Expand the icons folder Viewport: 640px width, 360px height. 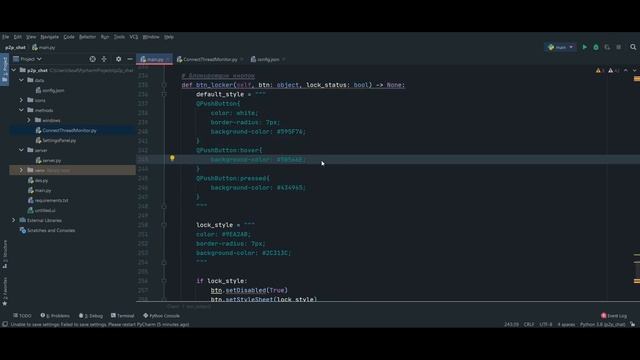21,100
